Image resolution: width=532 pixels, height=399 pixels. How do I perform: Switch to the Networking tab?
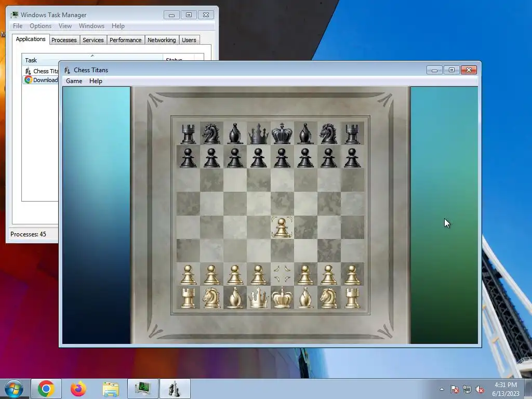point(162,40)
